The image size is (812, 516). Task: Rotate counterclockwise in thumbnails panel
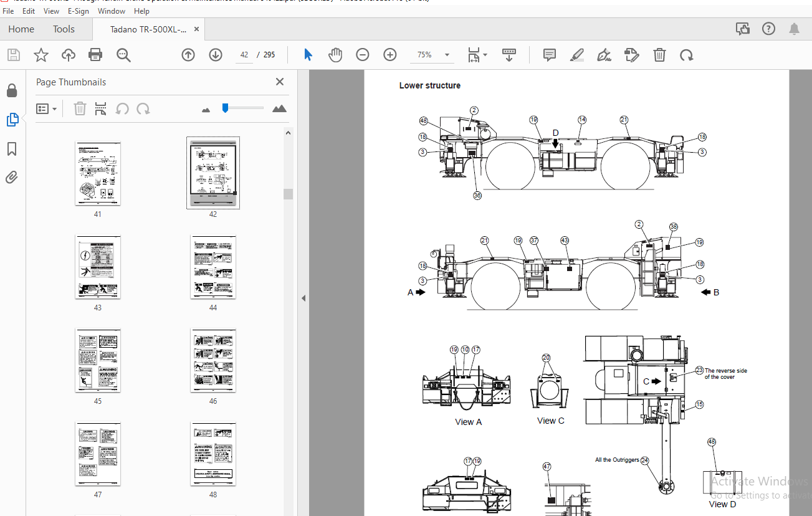(x=122, y=109)
